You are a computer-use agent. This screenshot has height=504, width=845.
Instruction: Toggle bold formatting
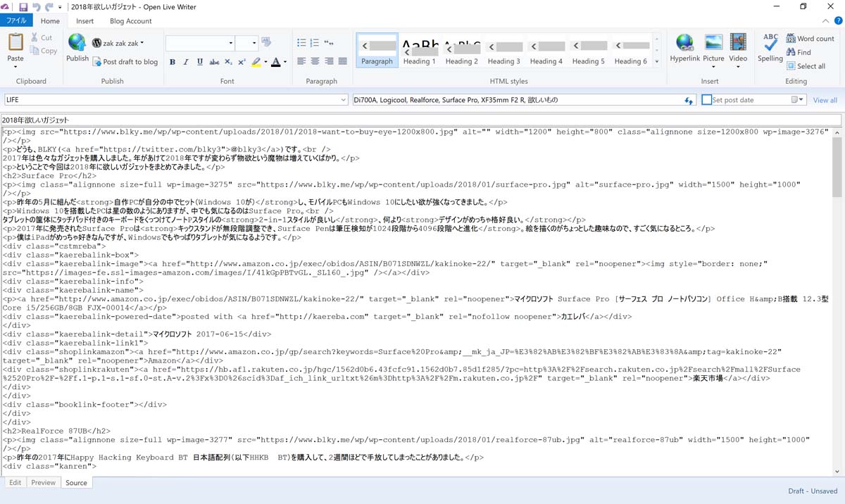[x=173, y=62]
